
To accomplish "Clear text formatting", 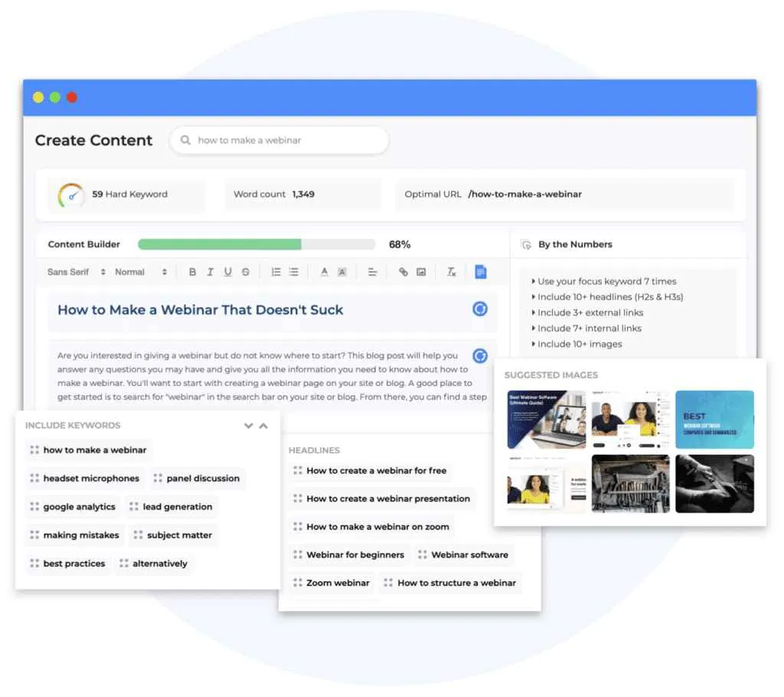I will click(x=452, y=272).
